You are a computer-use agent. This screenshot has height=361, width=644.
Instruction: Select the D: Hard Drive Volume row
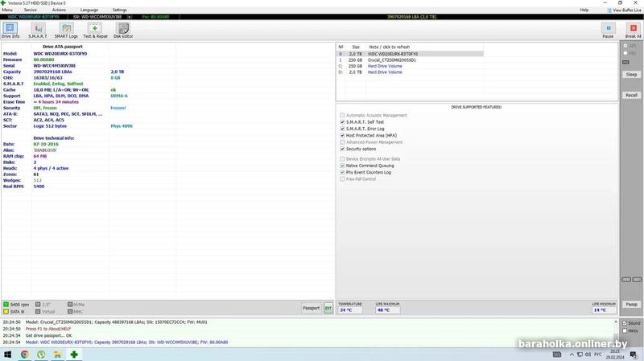[410, 72]
